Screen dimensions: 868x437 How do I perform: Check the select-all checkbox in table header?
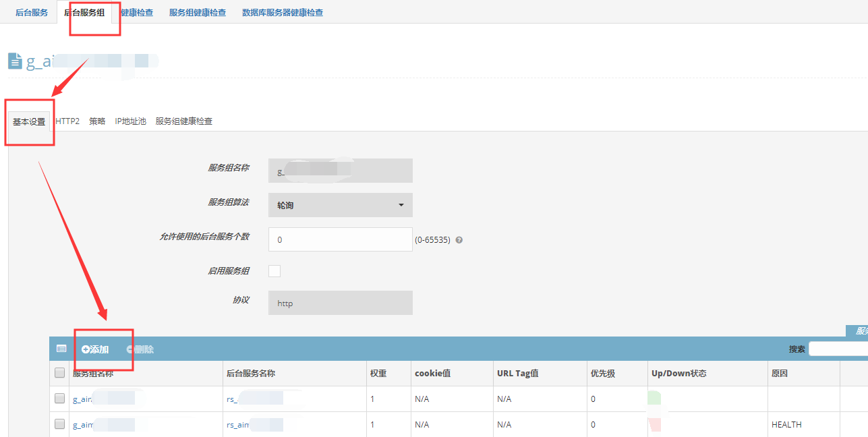59,373
